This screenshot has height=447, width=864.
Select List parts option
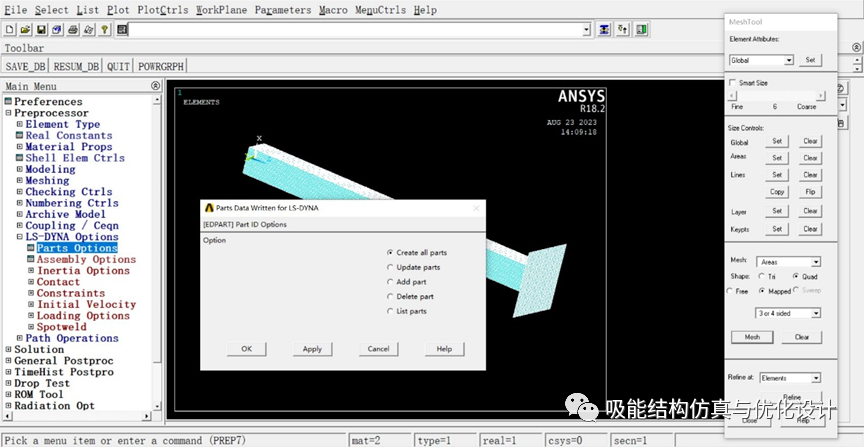pyautogui.click(x=390, y=311)
